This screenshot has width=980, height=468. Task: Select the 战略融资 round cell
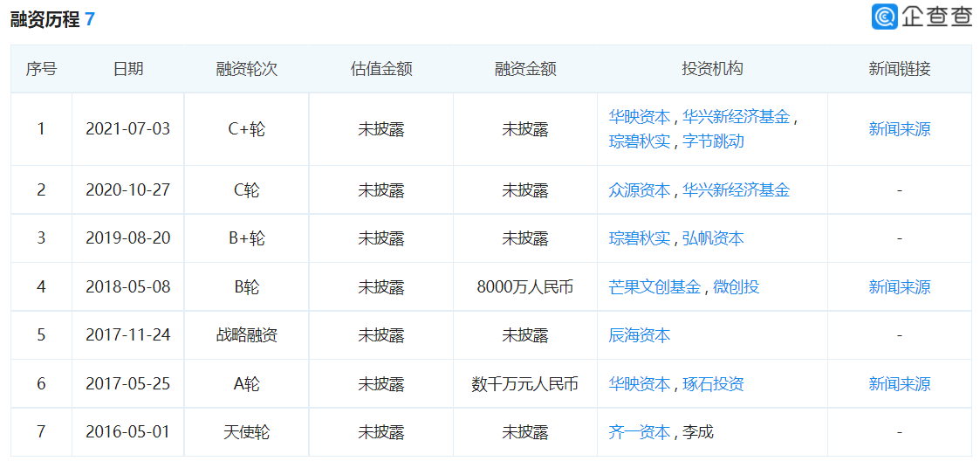pos(246,335)
